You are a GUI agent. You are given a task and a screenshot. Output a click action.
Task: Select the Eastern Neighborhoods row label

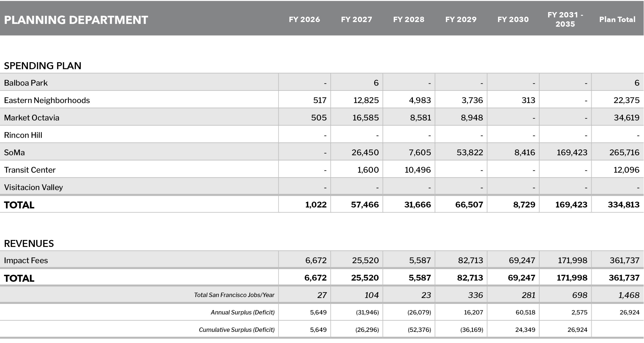(x=47, y=100)
